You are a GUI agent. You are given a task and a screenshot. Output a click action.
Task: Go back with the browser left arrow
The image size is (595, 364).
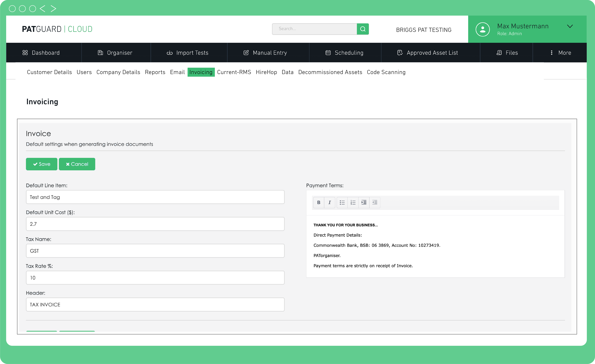click(43, 9)
